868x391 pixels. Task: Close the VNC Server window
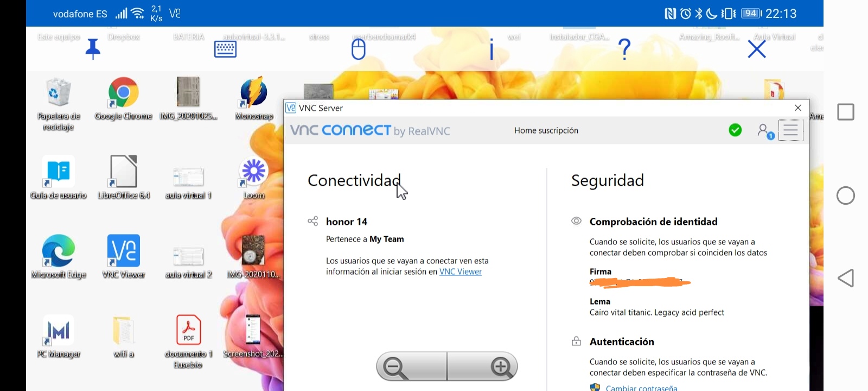pos(797,108)
